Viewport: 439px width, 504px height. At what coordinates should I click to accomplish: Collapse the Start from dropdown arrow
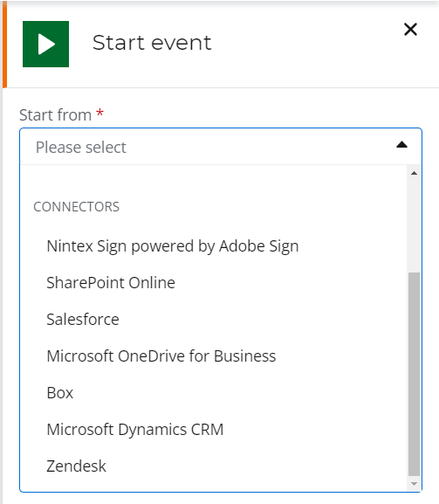tap(401, 145)
